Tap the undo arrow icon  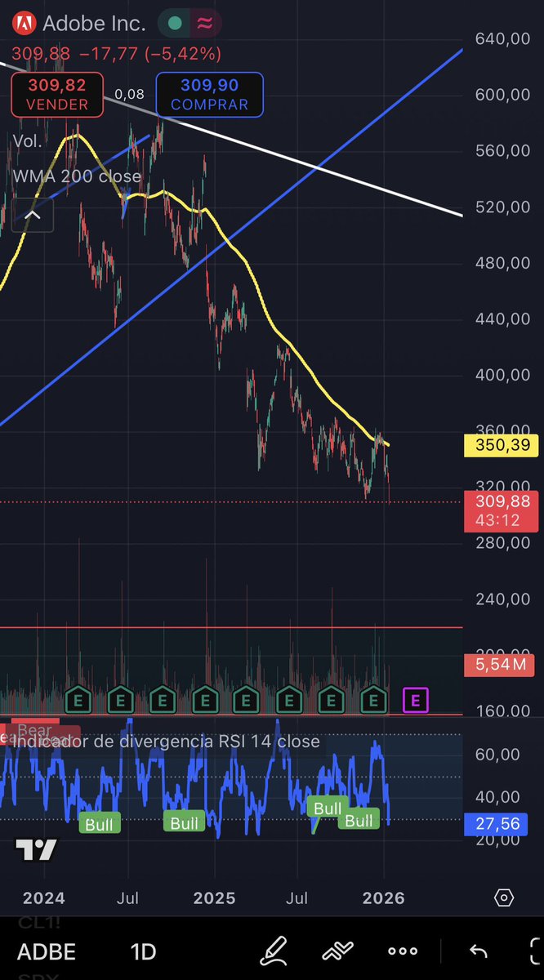point(478,951)
